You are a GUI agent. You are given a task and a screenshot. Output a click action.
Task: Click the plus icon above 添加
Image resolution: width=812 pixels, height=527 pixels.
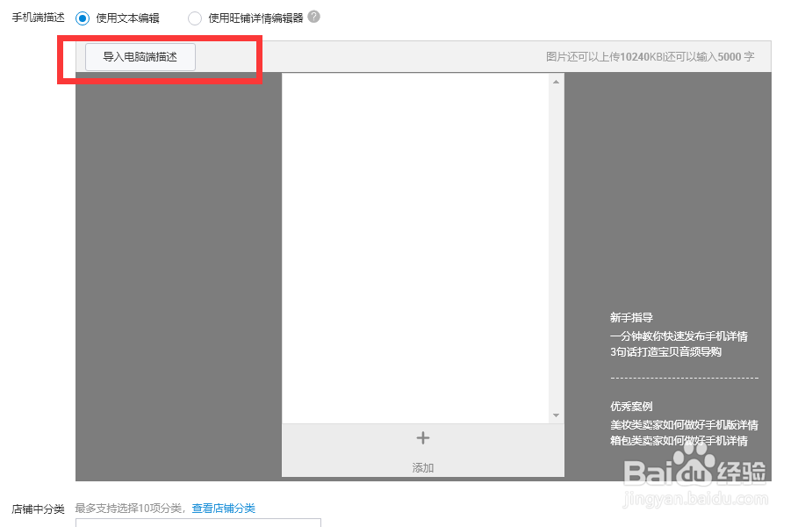click(422, 437)
